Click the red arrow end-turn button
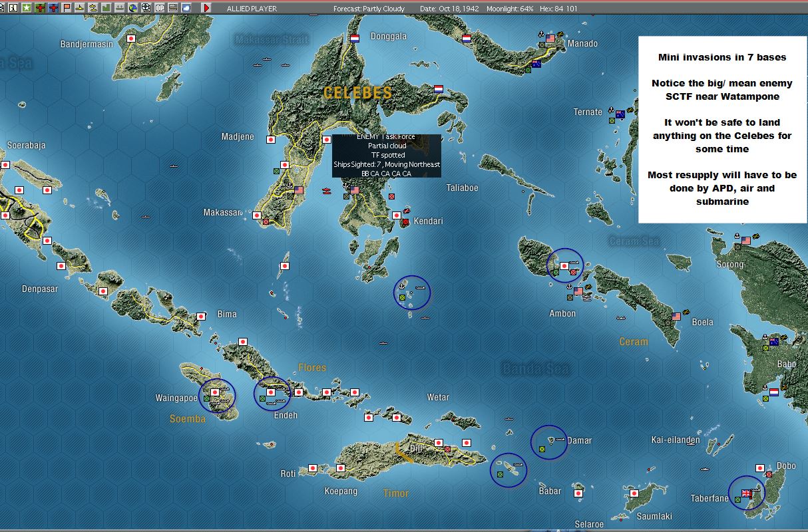Screen dimensions: 808x532 (x=206, y=7)
